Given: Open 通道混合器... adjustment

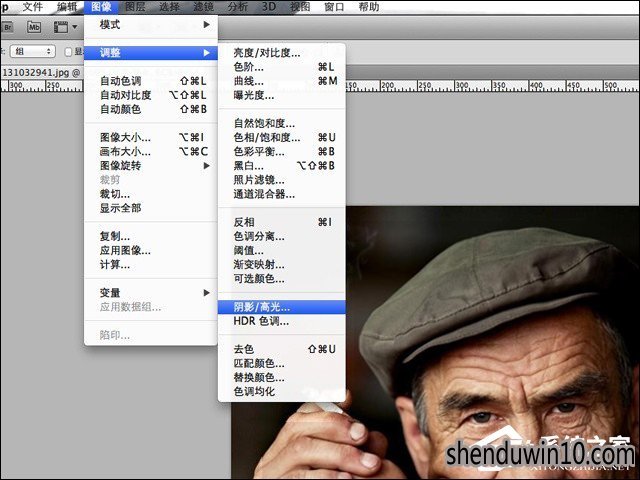Looking at the screenshot, I should click(282, 194).
